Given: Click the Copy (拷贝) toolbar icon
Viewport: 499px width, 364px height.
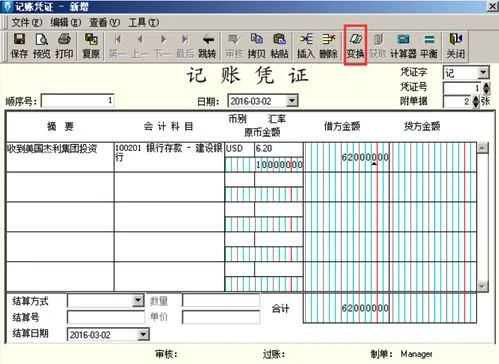Looking at the screenshot, I should tap(257, 46).
